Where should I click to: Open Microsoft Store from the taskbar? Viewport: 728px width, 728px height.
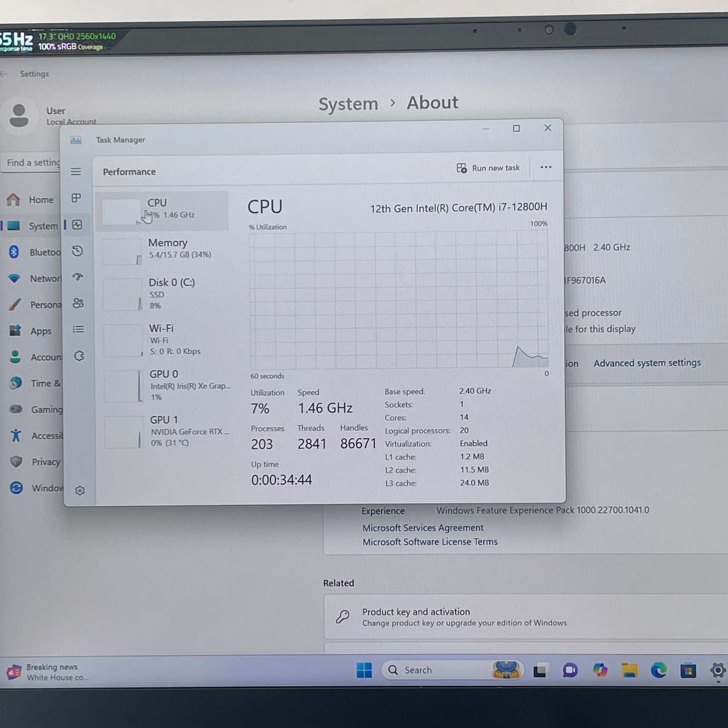pos(688,671)
